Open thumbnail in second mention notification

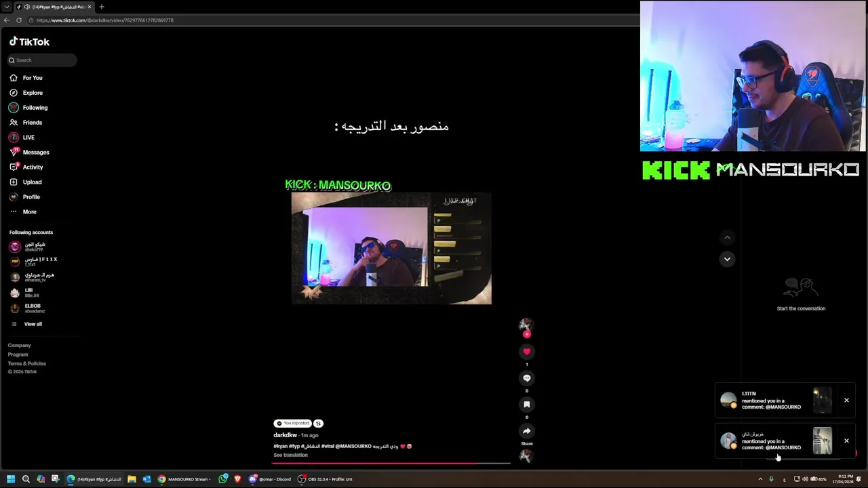click(x=822, y=441)
